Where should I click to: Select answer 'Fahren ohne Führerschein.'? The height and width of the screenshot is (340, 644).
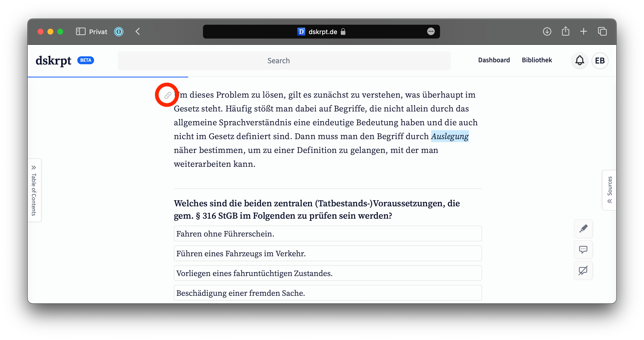(x=327, y=234)
